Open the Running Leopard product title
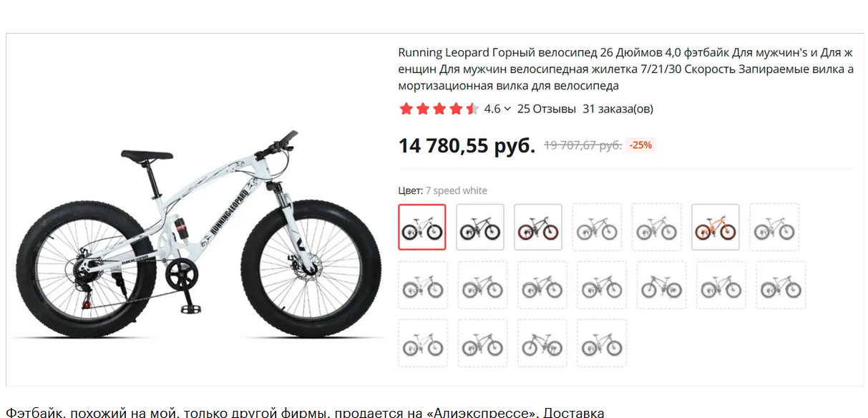 626,69
